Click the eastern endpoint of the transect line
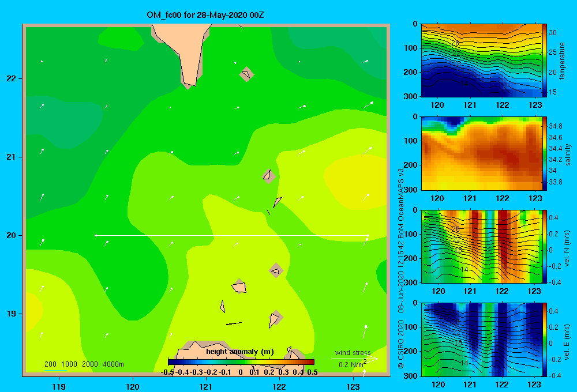Image resolution: width=577 pixels, height=392 pixels. (x=368, y=235)
